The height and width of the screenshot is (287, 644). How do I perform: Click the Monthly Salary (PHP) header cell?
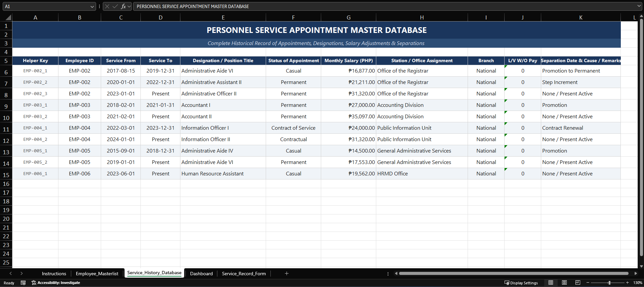click(349, 61)
